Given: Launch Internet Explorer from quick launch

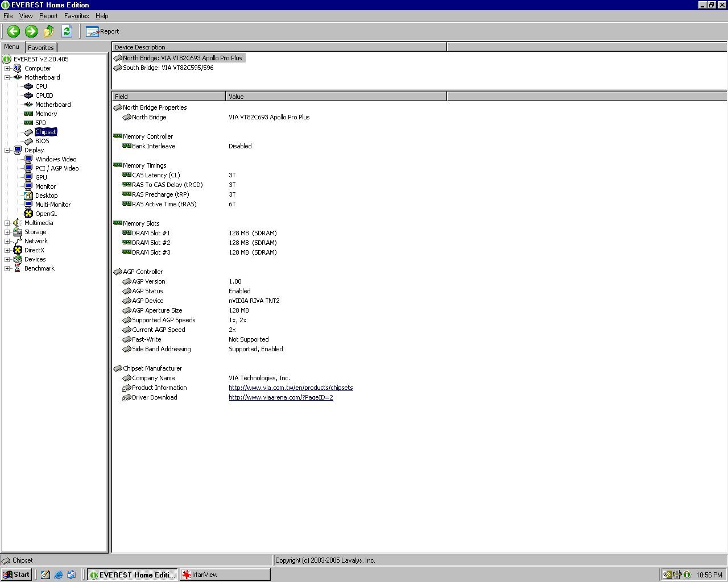Looking at the screenshot, I should pyautogui.click(x=58, y=575).
